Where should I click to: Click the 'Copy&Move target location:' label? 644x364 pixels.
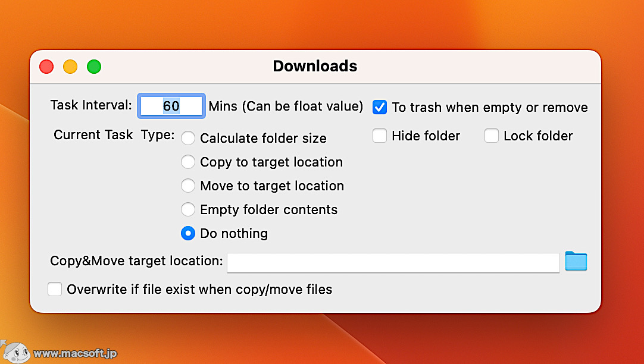click(x=136, y=261)
